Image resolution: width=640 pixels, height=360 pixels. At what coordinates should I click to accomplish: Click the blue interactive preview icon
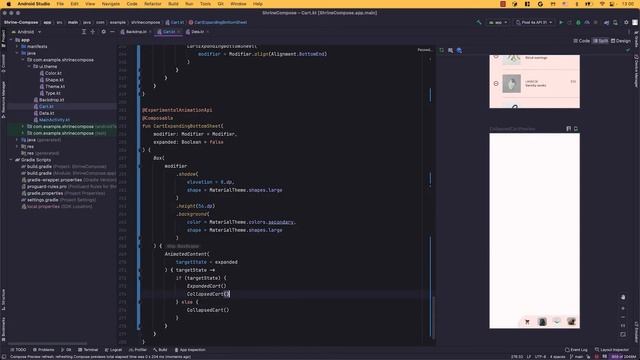click(459, 51)
